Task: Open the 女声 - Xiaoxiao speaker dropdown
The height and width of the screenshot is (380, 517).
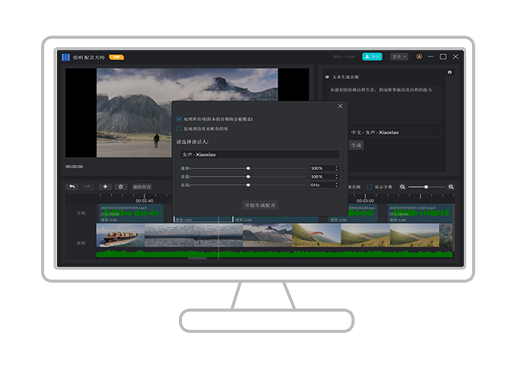Action: tap(260, 155)
